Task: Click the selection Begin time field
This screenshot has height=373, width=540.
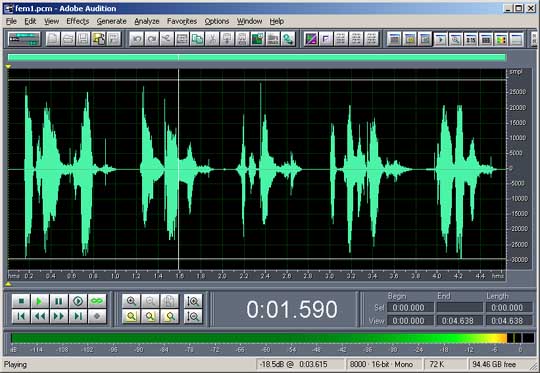Action: (x=410, y=307)
